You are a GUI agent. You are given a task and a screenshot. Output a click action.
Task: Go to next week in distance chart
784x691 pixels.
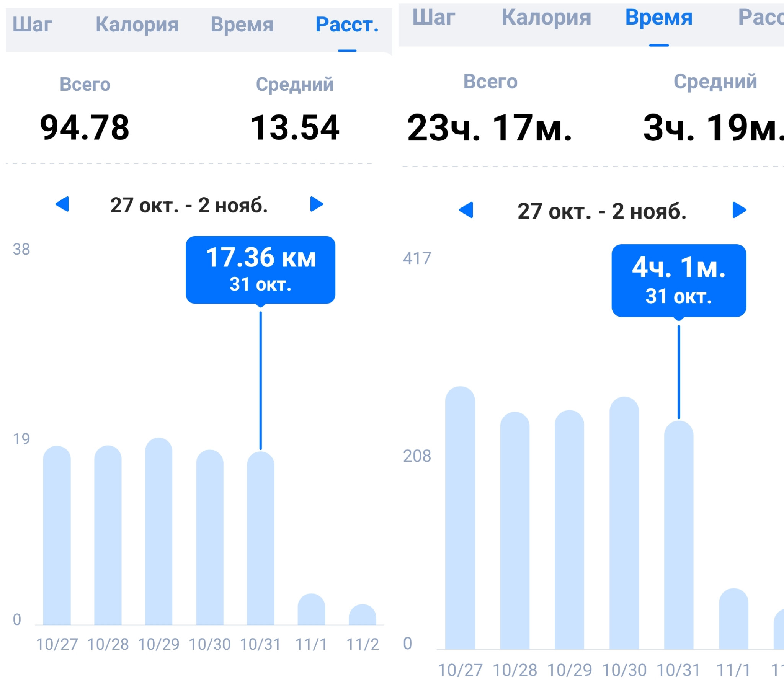point(317,204)
